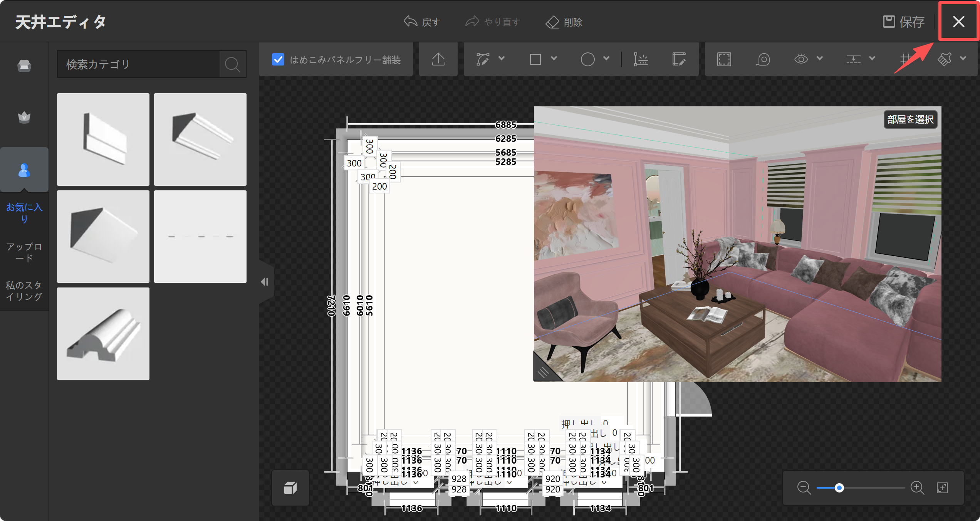Select the flat baseboard molding thumbnail
Image resolution: width=980 pixels, height=521 pixels.
click(103, 139)
